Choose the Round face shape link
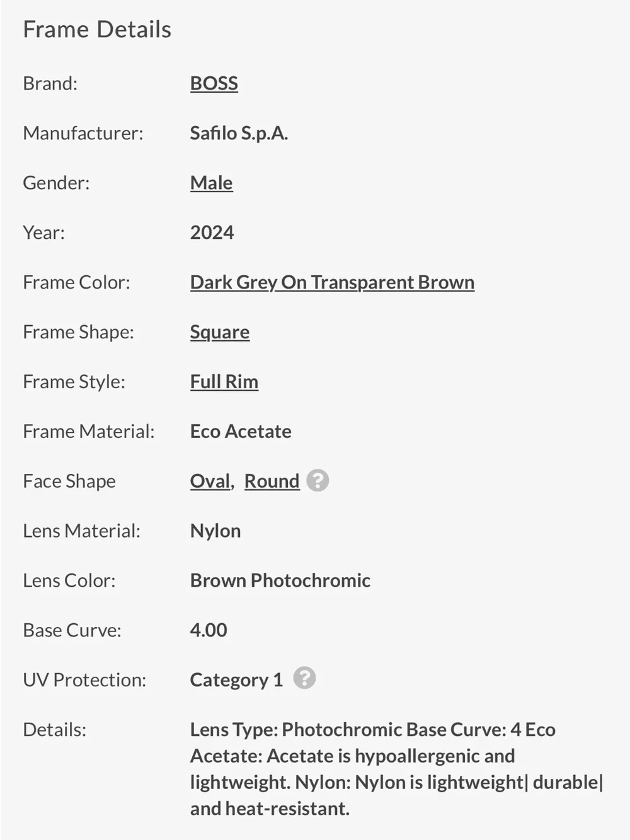This screenshot has height=840, width=630. (272, 481)
